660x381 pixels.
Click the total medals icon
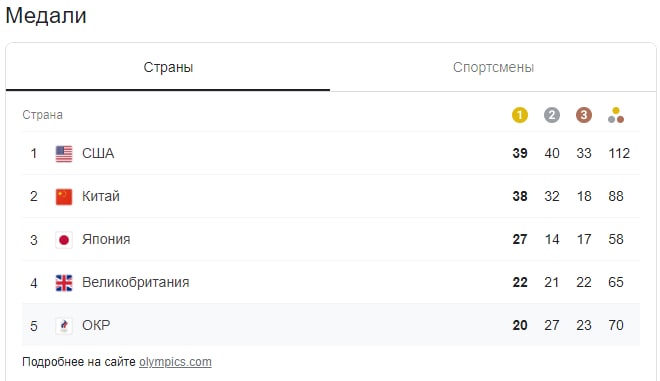(616, 115)
